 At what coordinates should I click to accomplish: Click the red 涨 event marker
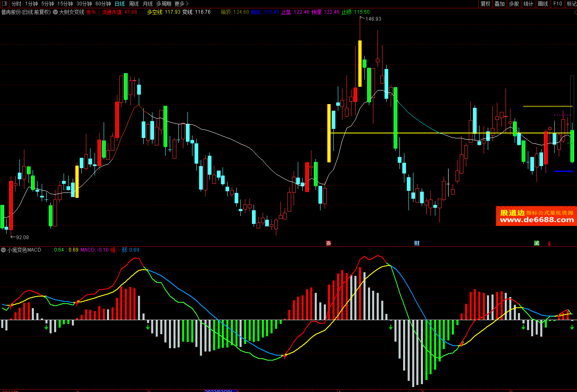click(x=329, y=243)
